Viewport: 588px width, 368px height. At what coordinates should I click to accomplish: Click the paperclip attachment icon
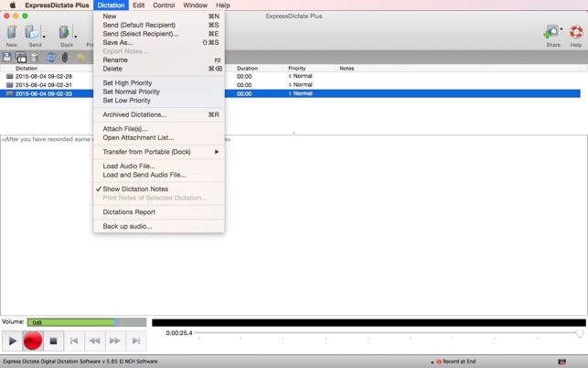[65, 58]
